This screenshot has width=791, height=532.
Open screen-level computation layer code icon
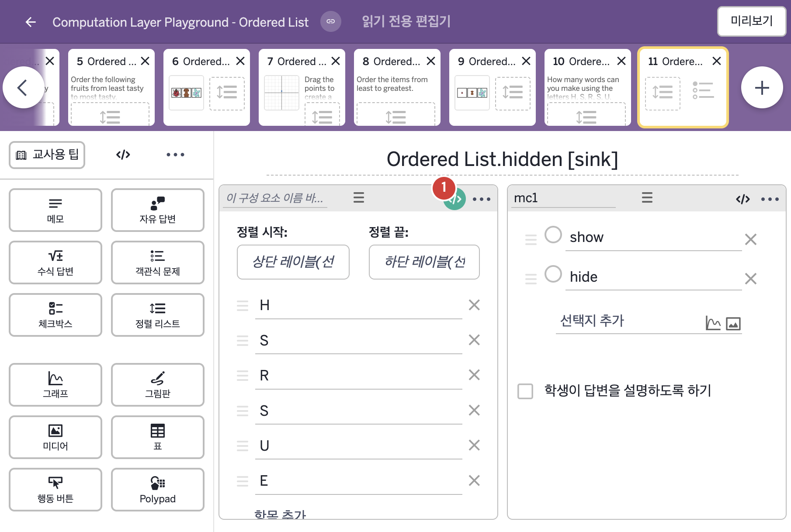pyautogui.click(x=123, y=155)
